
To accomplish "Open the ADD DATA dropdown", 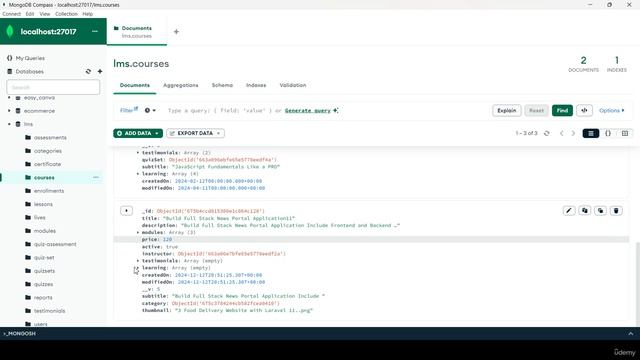I will click(138, 133).
